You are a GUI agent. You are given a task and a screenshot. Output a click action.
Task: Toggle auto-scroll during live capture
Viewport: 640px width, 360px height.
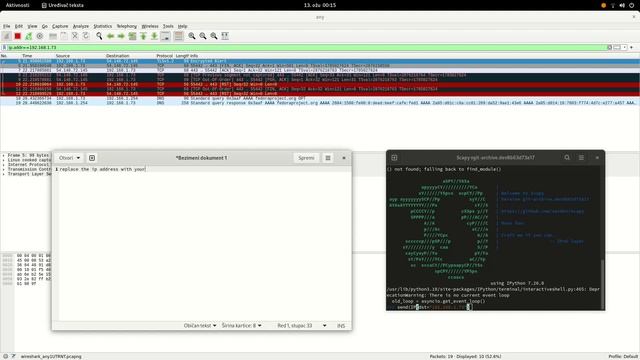[165, 36]
